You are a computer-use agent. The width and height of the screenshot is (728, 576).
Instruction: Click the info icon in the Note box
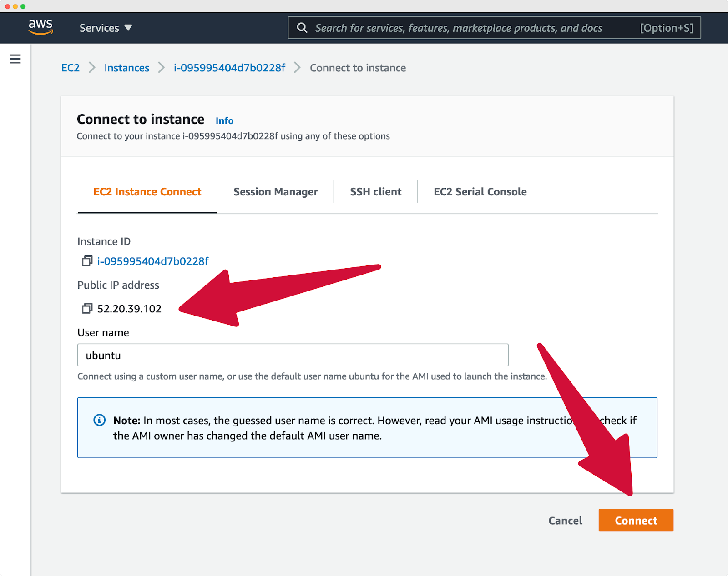[x=100, y=420]
